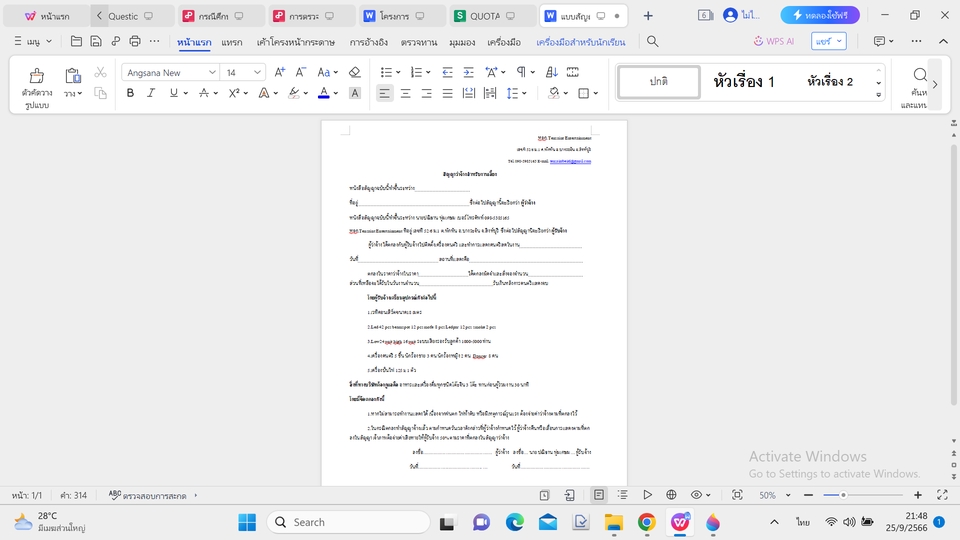Decrease font size with A- icon

coord(300,72)
